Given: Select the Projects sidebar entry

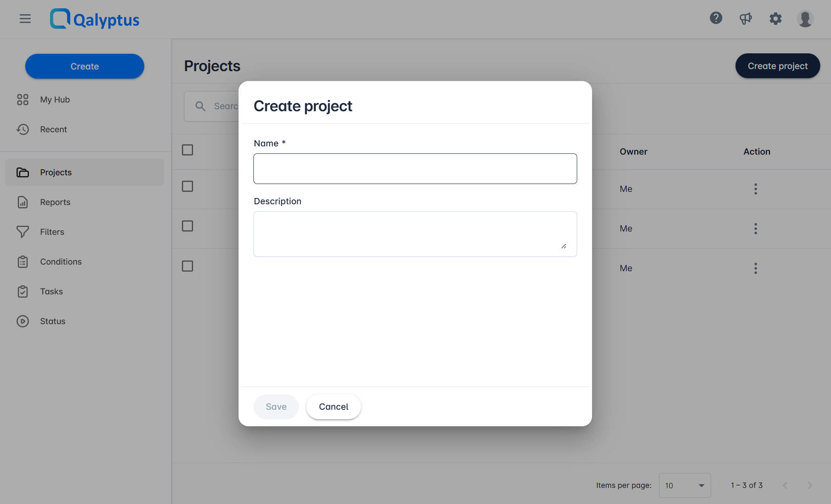Looking at the screenshot, I should (55, 172).
